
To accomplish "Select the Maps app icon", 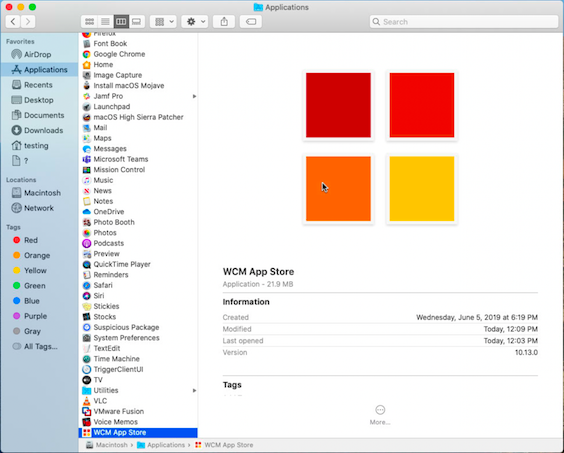I will pos(86,138).
